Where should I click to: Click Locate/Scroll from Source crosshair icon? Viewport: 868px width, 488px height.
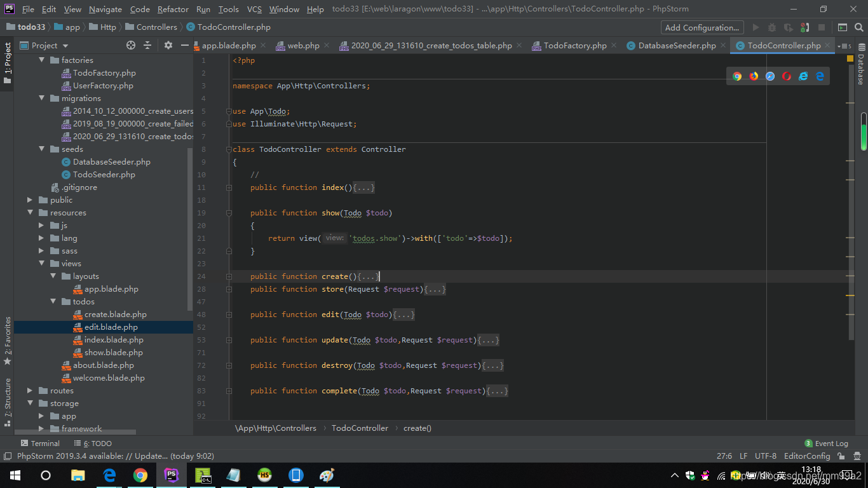point(131,45)
